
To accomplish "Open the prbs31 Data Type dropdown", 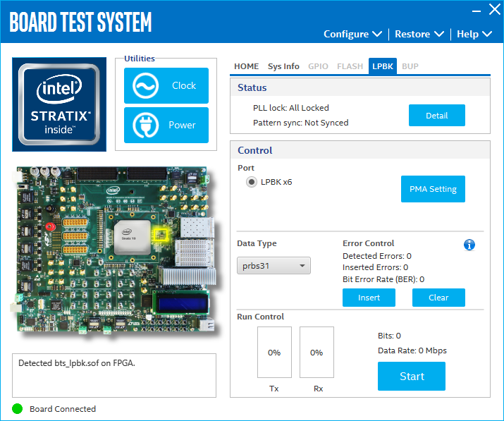I will point(273,266).
